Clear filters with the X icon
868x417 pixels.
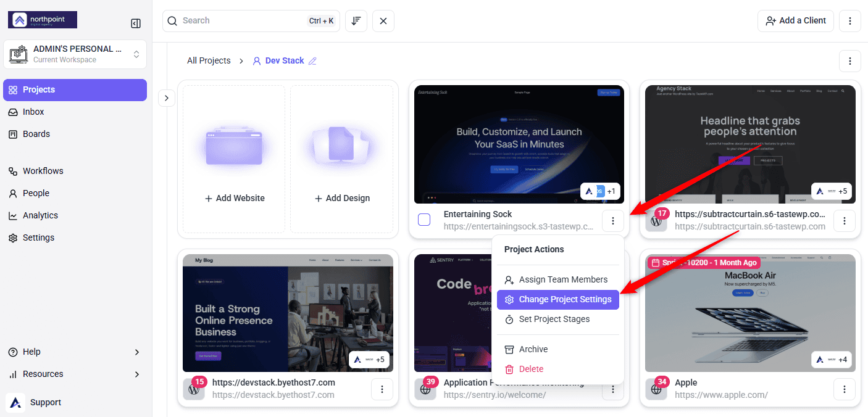point(383,20)
